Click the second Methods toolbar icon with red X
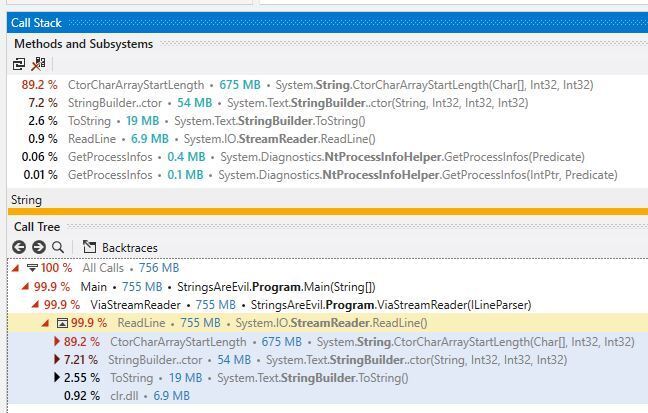Screen dimensions: 648x413 [39, 64]
